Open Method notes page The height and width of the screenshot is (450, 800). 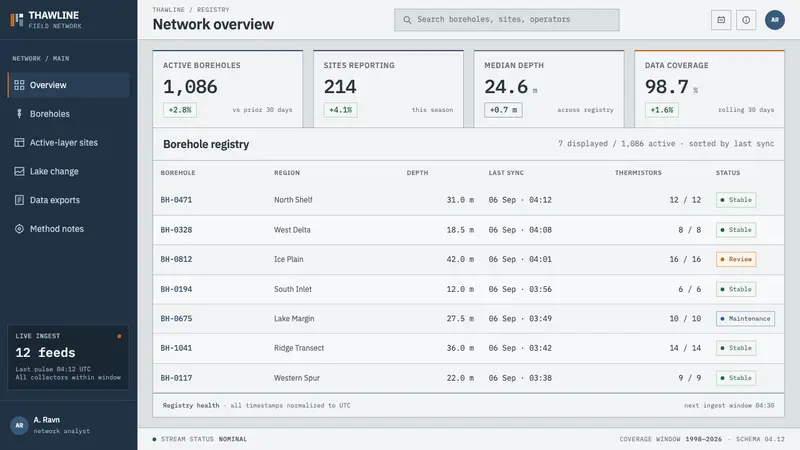point(68,229)
